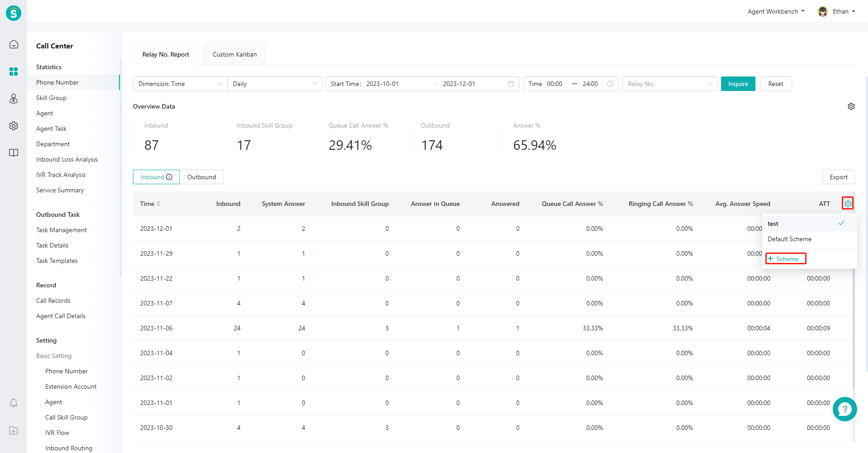Click the 24:00 end time field

pos(590,84)
